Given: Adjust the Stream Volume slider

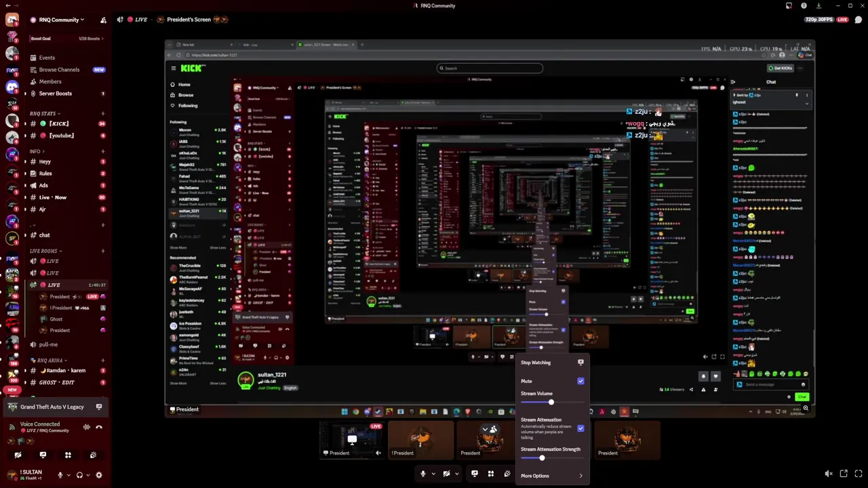Looking at the screenshot, I should (x=551, y=402).
